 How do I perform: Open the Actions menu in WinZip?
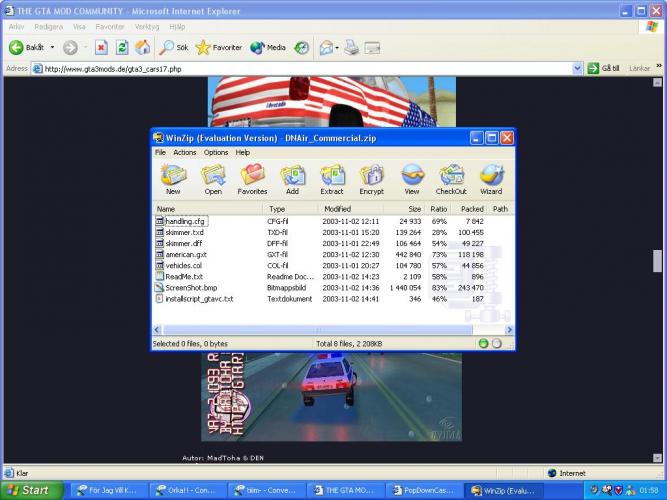pos(185,153)
